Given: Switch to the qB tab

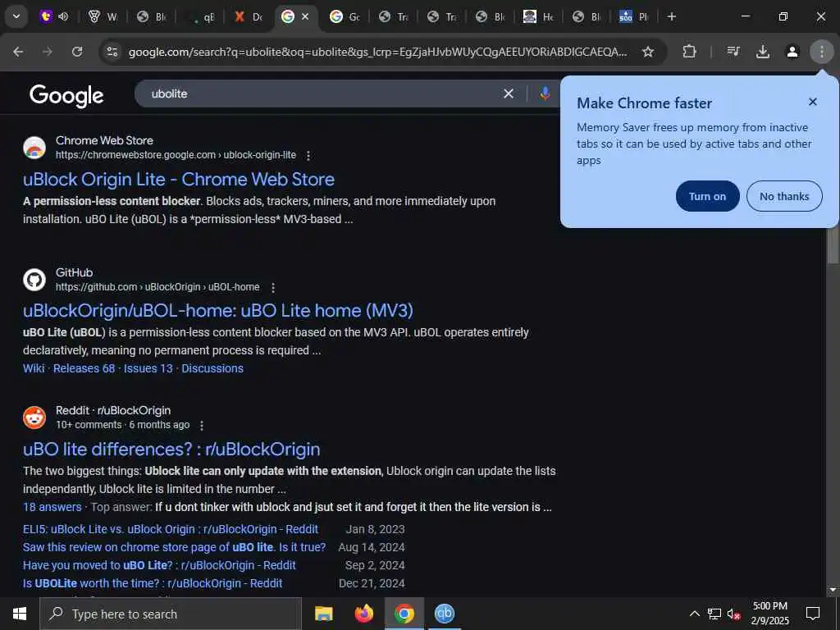Looking at the screenshot, I should (x=201, y=16).
